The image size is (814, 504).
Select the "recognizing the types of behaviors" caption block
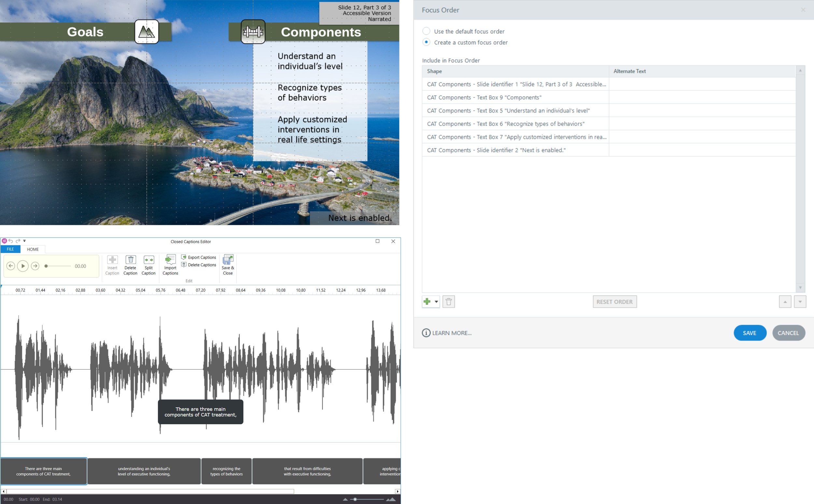click(226, 471)
